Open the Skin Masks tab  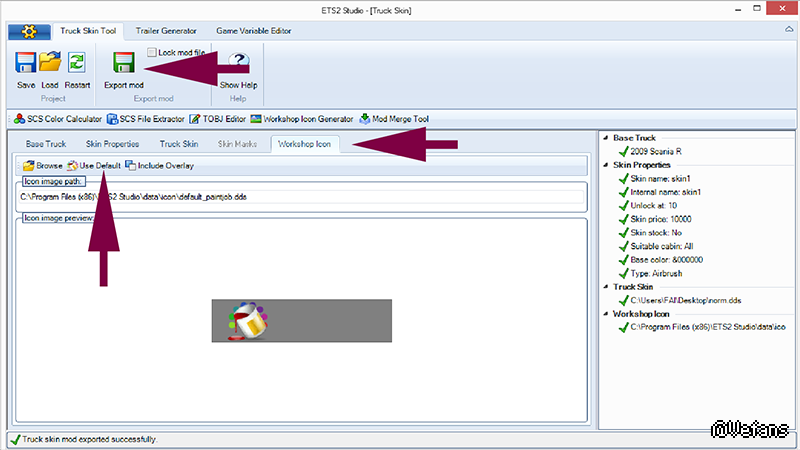237,144
